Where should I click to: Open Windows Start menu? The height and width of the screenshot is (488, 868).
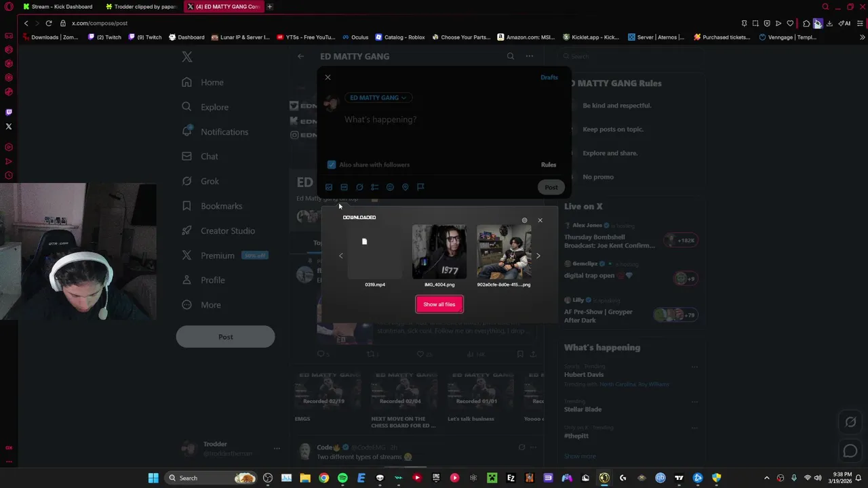(153, 478)
